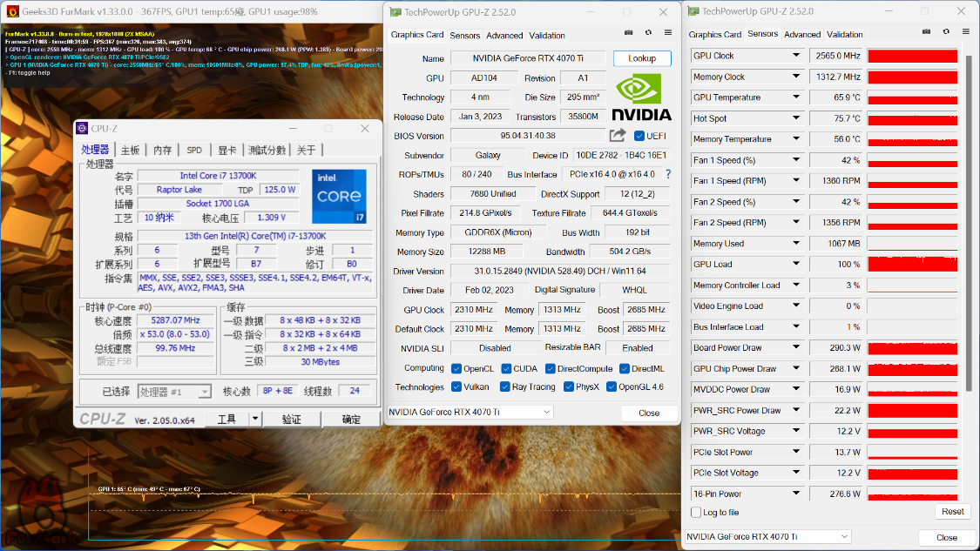
Task: Toggle the UEFI checkbox
Action: [639, 136]
